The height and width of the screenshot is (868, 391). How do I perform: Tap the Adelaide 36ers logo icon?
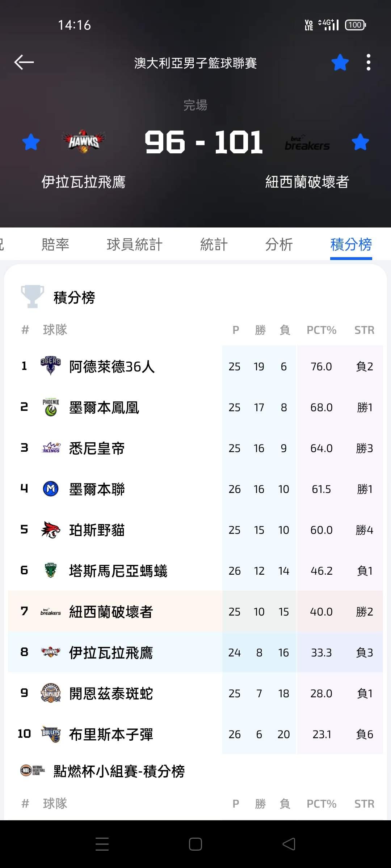coord(51,366)
